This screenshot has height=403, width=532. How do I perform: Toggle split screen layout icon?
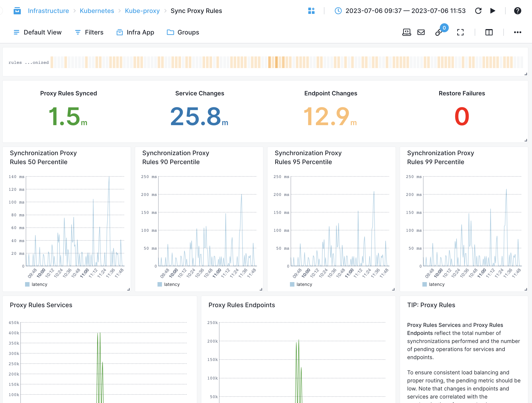[x=489, y=32]
